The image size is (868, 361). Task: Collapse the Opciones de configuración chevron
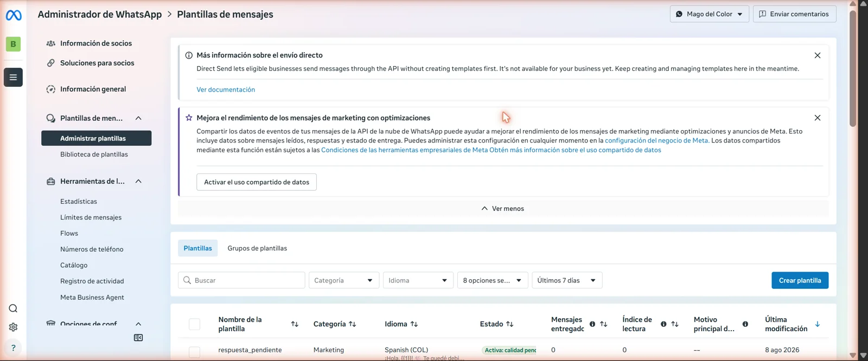[x=138, y=324]
